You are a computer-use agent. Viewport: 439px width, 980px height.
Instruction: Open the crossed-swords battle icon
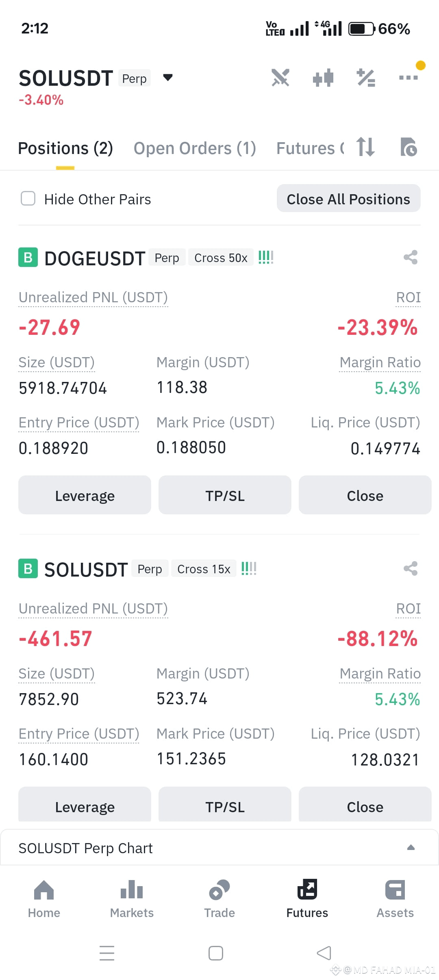point(280,78)
